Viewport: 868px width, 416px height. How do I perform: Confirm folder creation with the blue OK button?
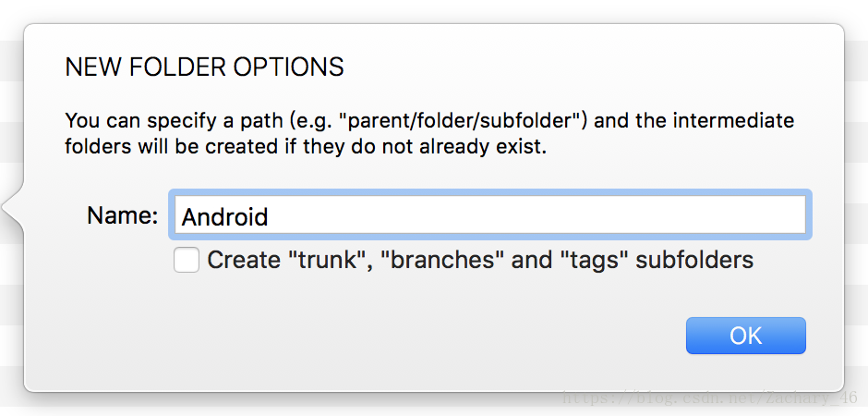pos(746,336)
